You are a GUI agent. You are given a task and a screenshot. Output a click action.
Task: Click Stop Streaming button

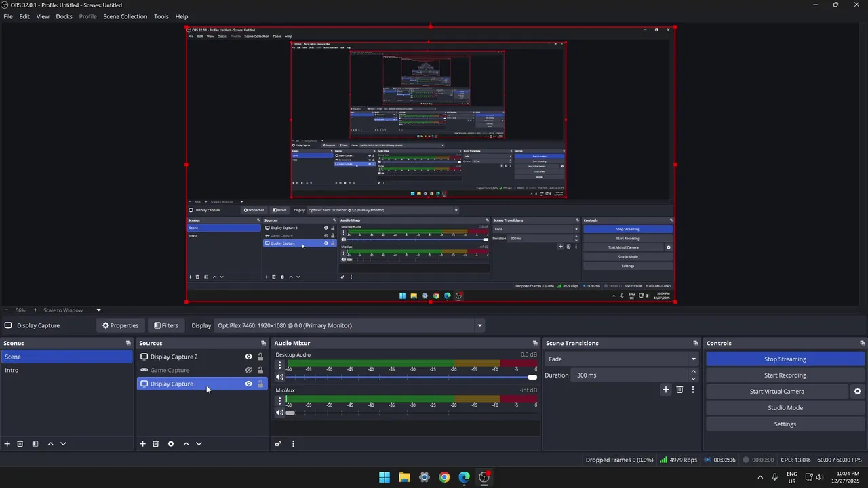tap(785, 359)
